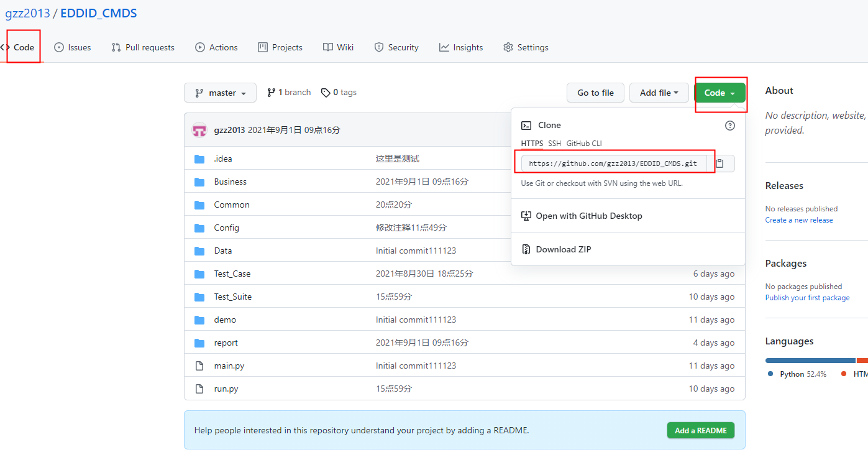Viewport: 868px width, 465px height.
Task: Click the gzz2013 avatar in commit bar
Action: [x=199, y=130]
